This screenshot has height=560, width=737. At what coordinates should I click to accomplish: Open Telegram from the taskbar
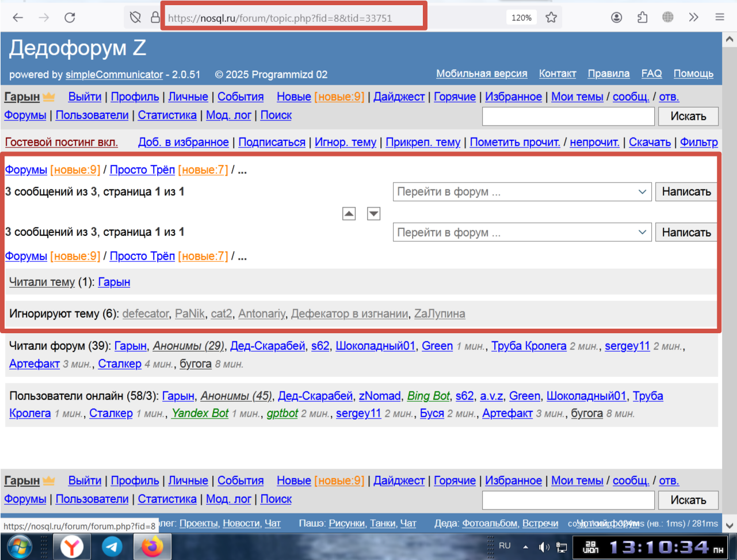(x=112, y=546)
